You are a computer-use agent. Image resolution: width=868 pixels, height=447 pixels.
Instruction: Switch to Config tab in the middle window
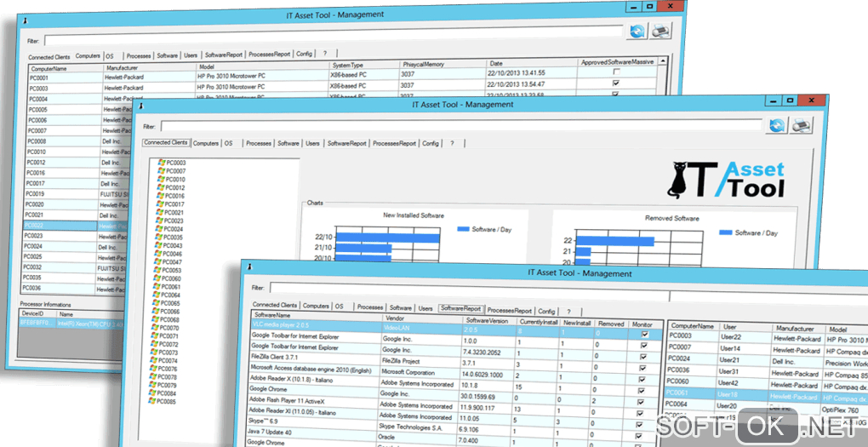coord(431,144)
